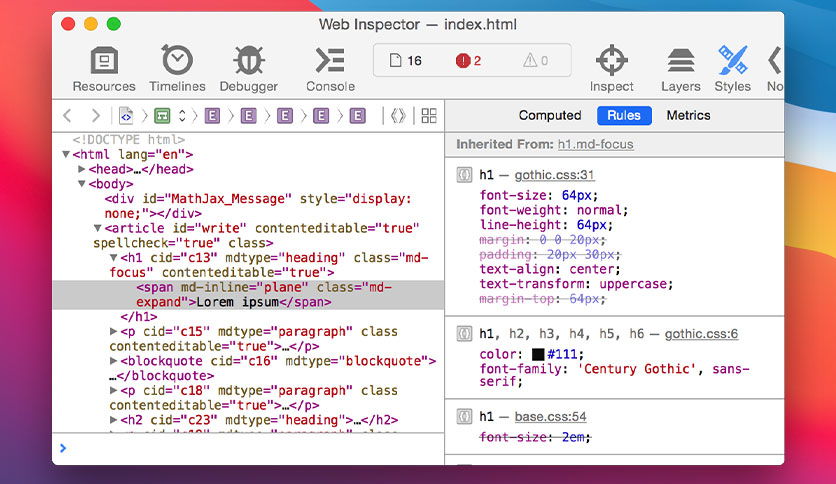
Task: Show the Styles sidebar
Action: click(x=733, y=69)
